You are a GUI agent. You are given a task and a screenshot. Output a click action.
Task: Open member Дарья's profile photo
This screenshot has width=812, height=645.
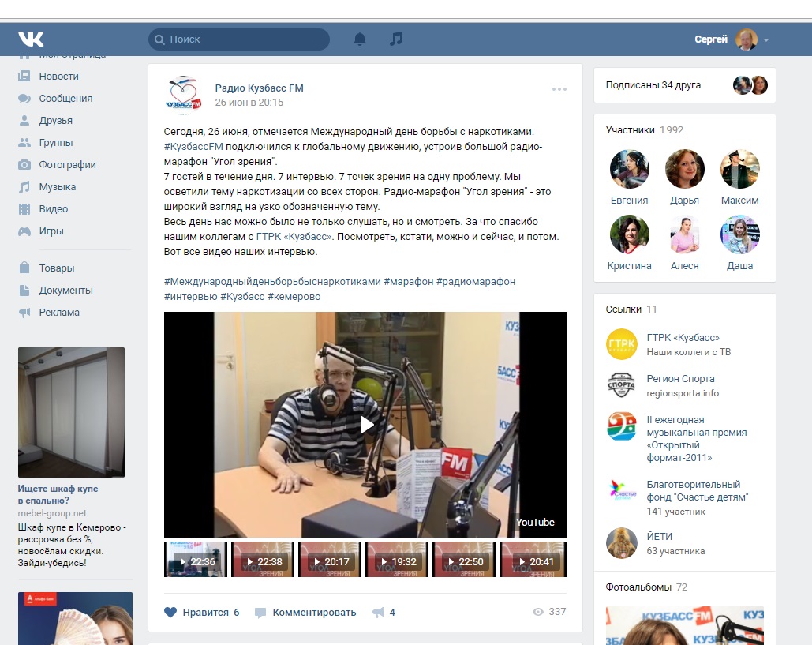point(685,169)
